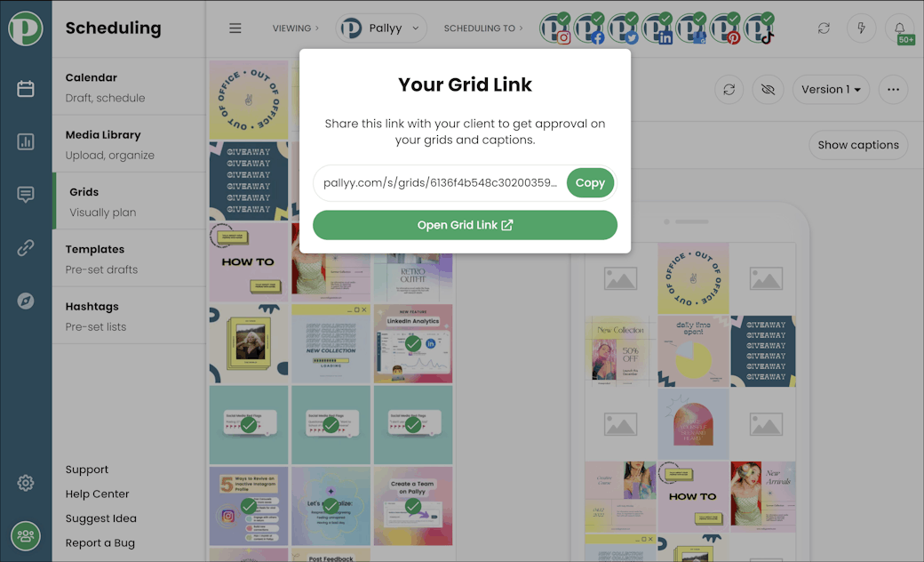
Task: Open the settings gear icon
Action: click(x=26, y=483)
